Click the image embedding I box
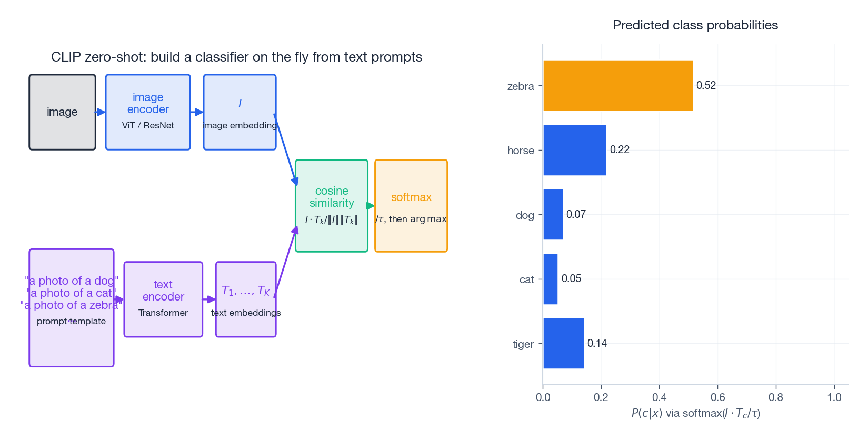The height and width of the screenshot is (440, 868). coord(240,112)
